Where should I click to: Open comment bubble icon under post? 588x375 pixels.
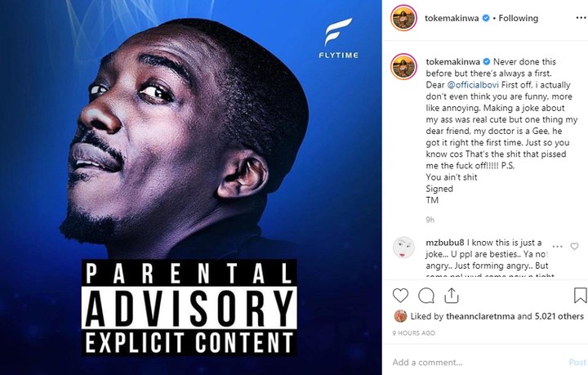coord(426,296)
